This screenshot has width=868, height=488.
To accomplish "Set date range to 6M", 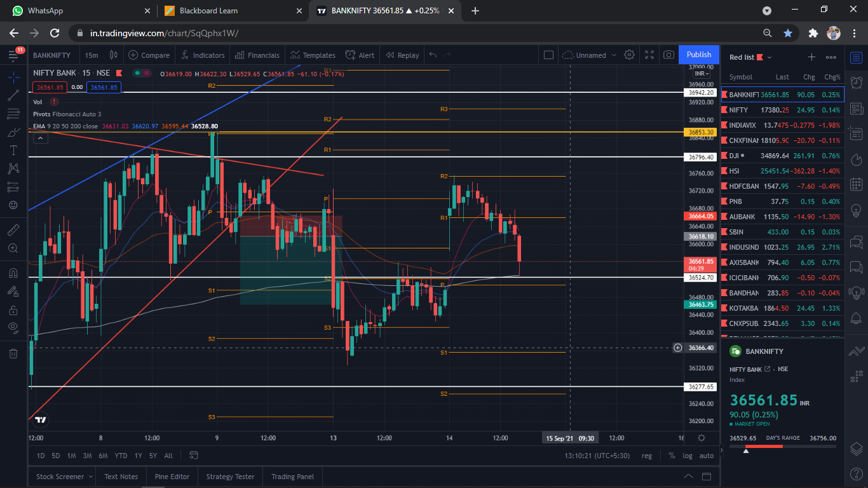I will point(103,456).
